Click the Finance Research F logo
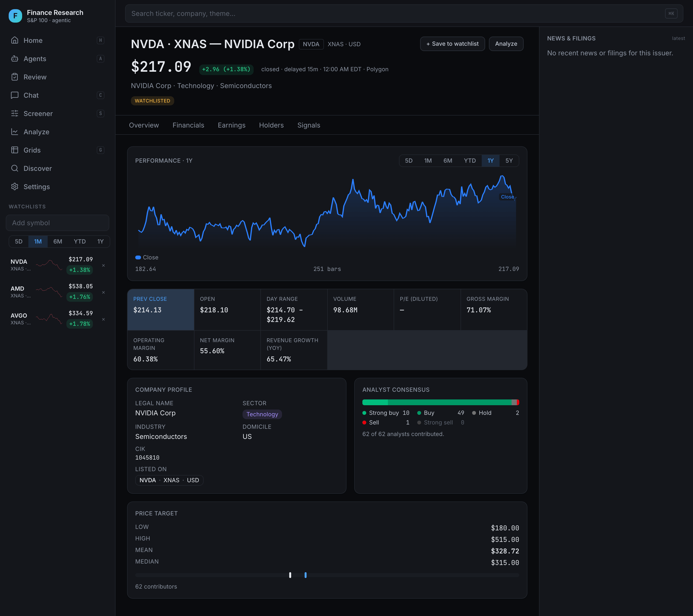 15,16
